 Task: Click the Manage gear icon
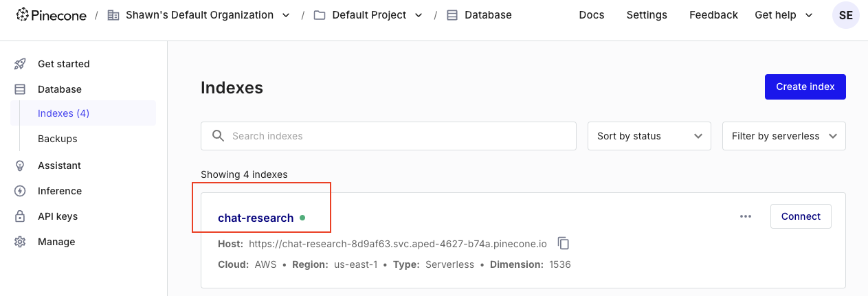[x=20, y=242]
